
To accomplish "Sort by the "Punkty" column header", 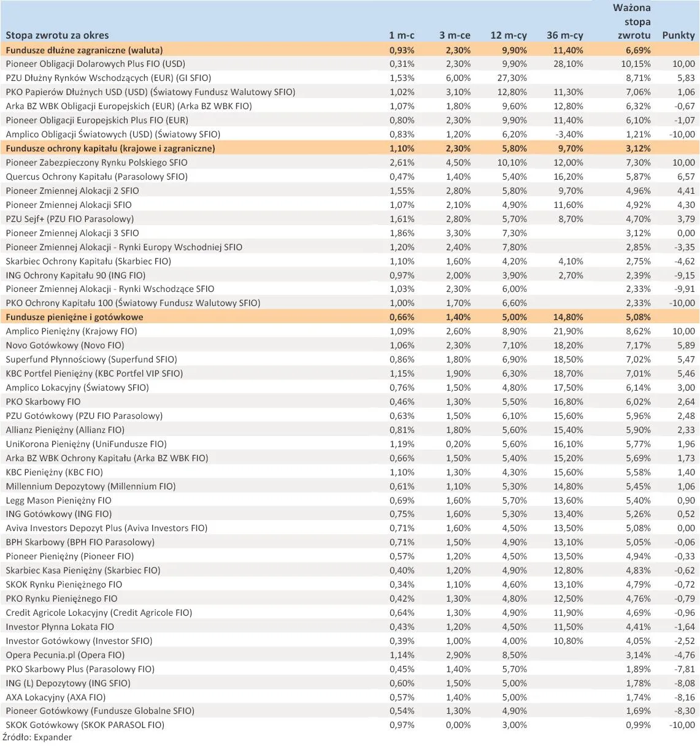I will click(x=677, y=36).
